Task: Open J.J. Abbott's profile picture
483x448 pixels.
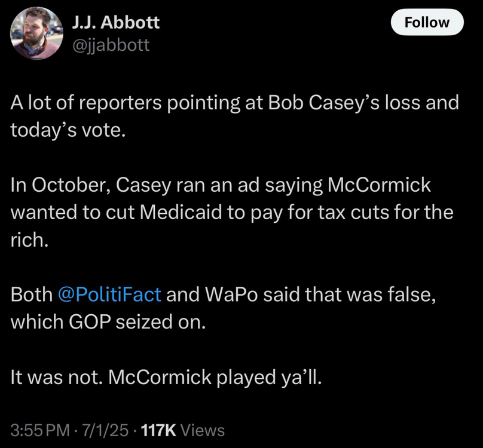Action: 36,33
